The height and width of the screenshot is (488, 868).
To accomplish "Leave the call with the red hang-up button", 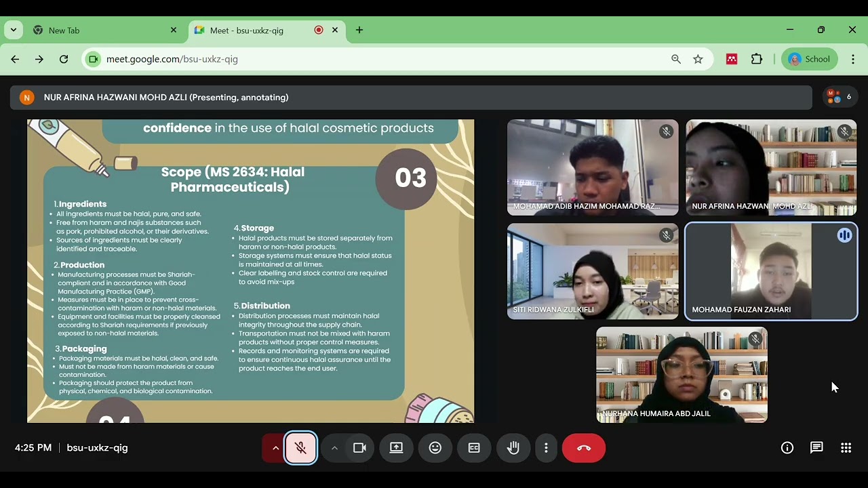I will coord(584,448).
